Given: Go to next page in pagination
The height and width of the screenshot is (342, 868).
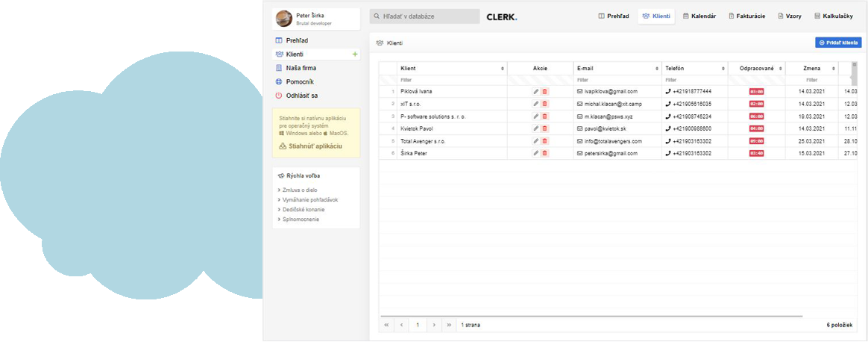Looking at the screenshot, I should click(433, 325).
